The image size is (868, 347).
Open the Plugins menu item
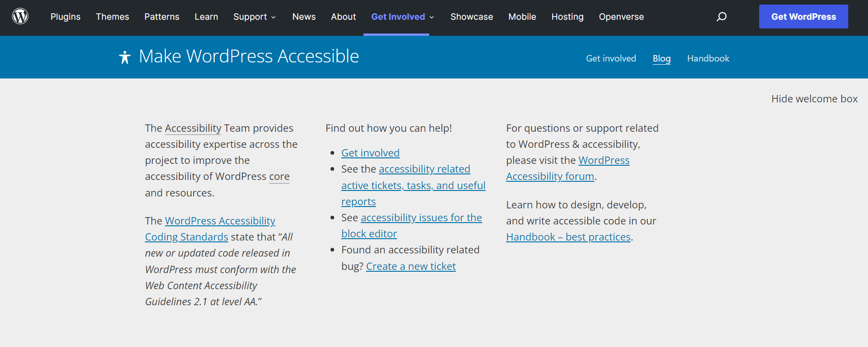click(66, 17)
